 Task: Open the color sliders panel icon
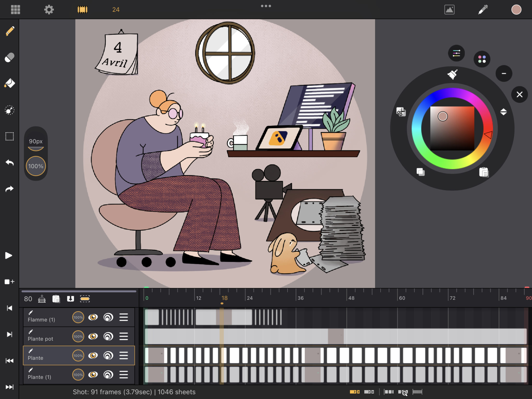(456, 53)
